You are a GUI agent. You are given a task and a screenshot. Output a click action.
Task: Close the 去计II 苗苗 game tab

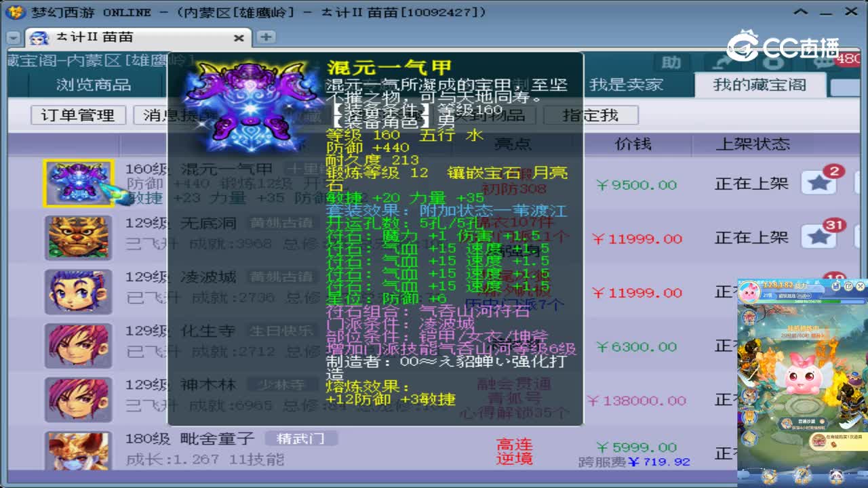(x=239, y=38)
